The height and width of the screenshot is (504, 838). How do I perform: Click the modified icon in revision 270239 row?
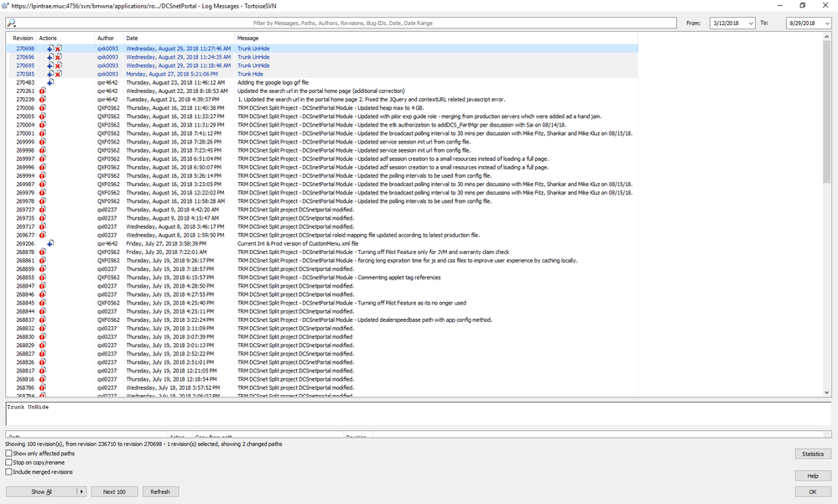coord(42,100)
